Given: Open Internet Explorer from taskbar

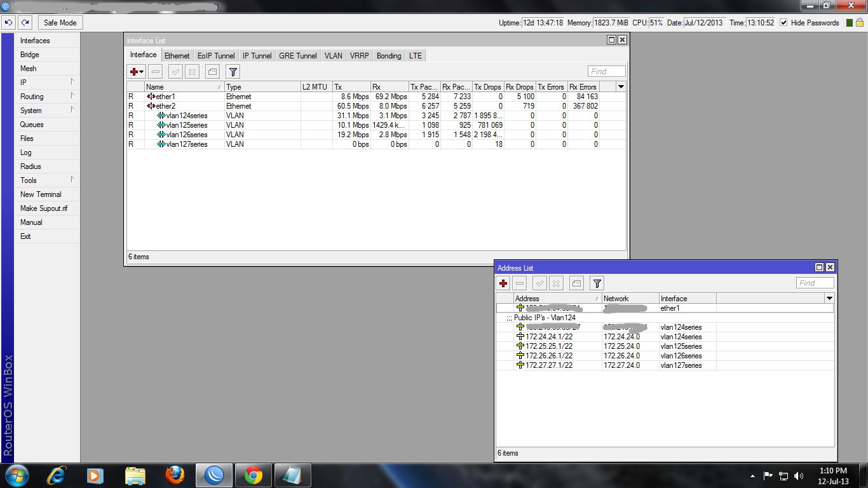Looking at the screenshot, I should coord(56,475).
